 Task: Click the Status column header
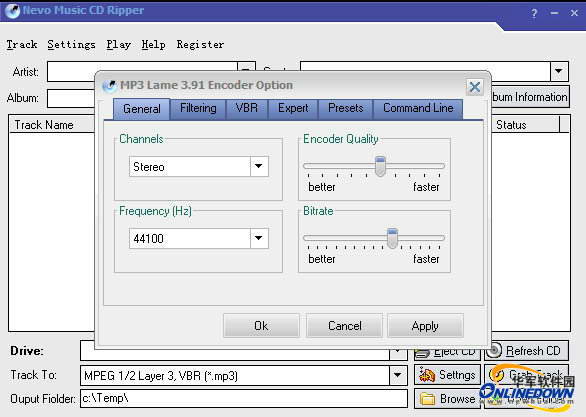click(525, 124)
